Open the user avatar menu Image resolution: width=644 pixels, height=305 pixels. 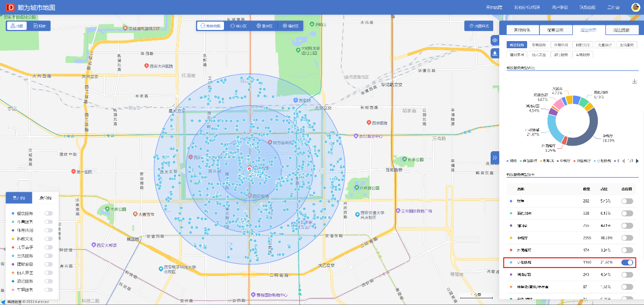pyautogui.click(x=635, y=7)
